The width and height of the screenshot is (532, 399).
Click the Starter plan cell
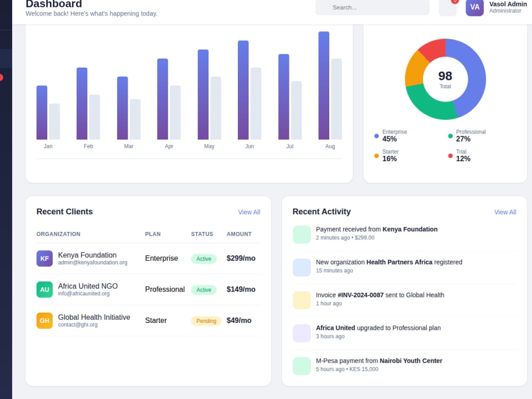[x=156, y=321]
